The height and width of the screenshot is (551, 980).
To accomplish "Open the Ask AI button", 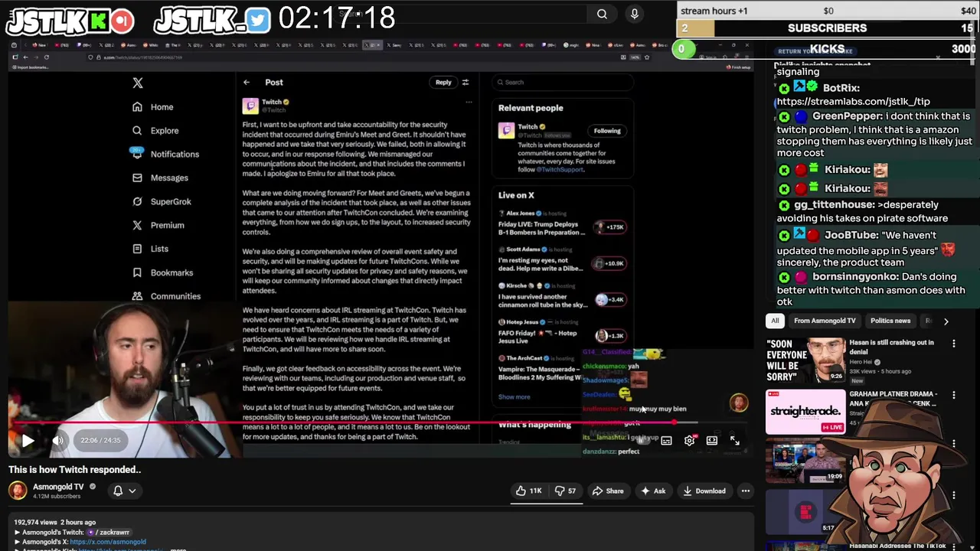I will pos(653,491).
